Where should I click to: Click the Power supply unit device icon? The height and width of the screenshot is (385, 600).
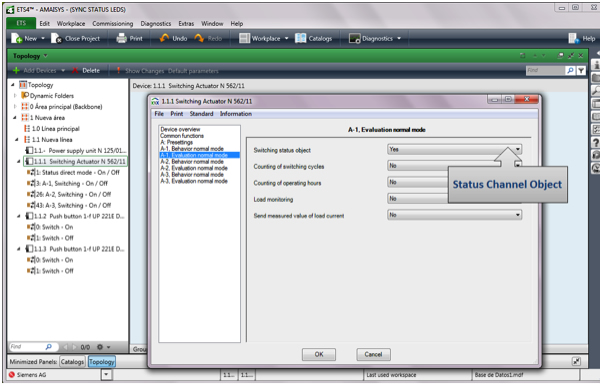pyautogui.click(x=29, y=150)
